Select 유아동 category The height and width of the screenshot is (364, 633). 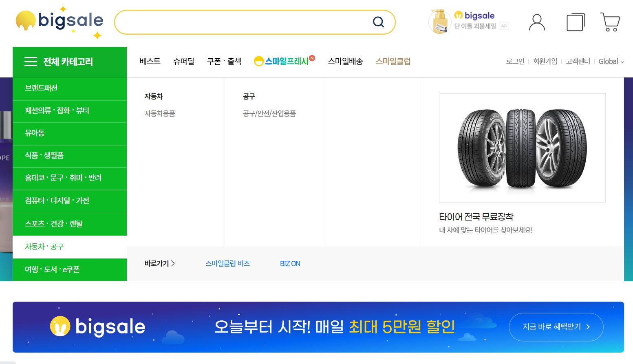click(70, 133)
